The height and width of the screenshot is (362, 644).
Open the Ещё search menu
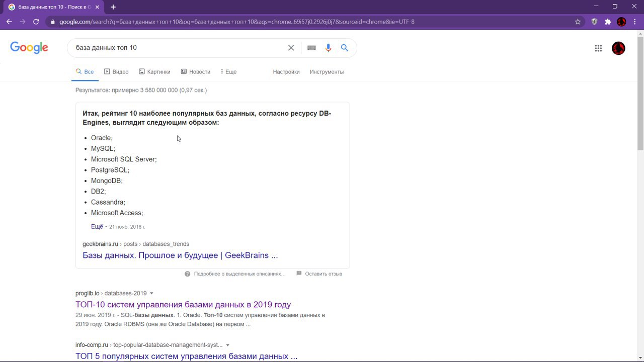click(228, 72)
